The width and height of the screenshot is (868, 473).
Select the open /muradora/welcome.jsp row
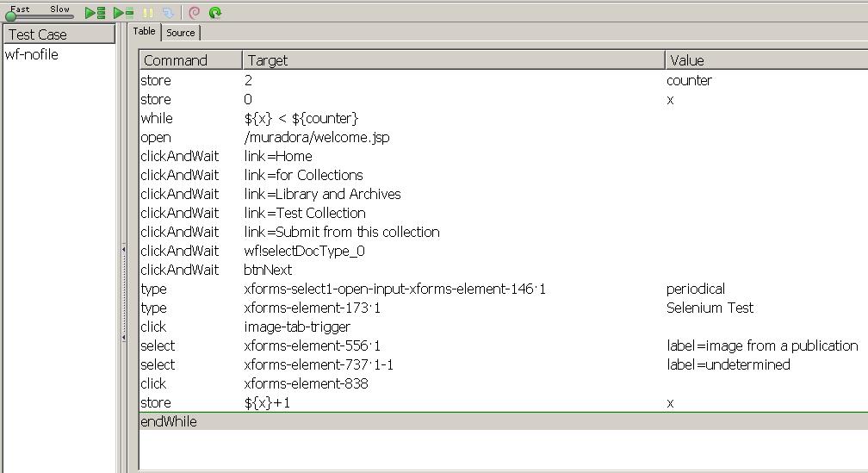[503, 137]
